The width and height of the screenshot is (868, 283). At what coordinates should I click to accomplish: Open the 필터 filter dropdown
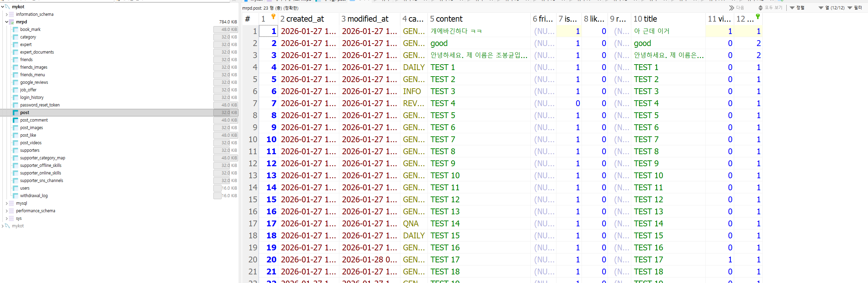click(x=855, y=8)
